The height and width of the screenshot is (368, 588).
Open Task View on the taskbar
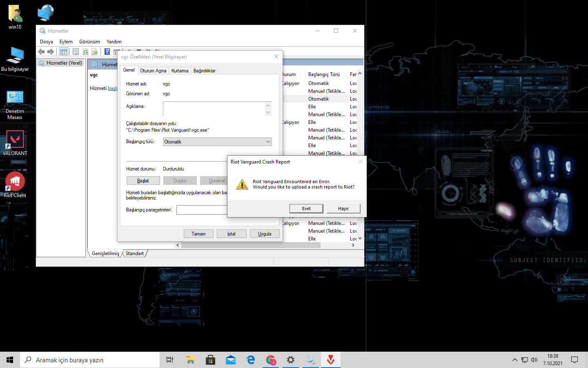click(x=170, y=360)
